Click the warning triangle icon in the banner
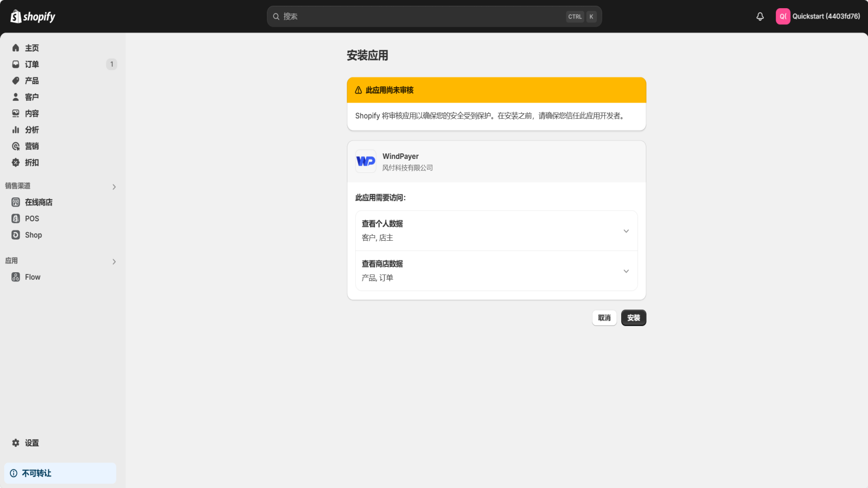 359,90
